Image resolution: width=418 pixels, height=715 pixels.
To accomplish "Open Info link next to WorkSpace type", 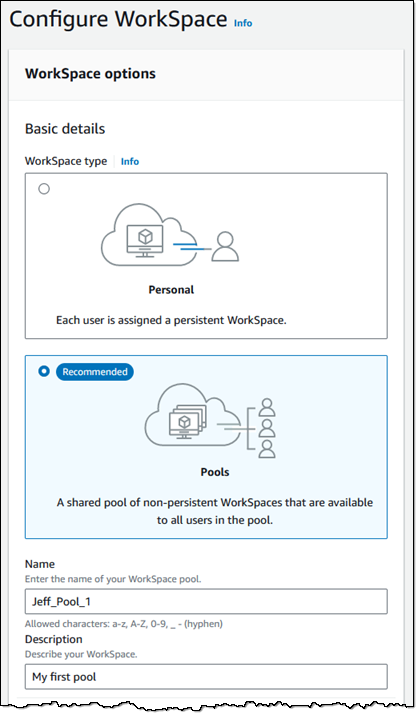I will (x=130, y=161).
